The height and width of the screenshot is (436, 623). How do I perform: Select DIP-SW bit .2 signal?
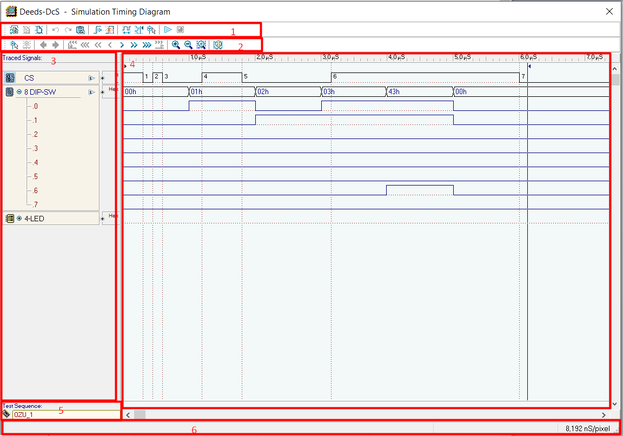[35, 134]
